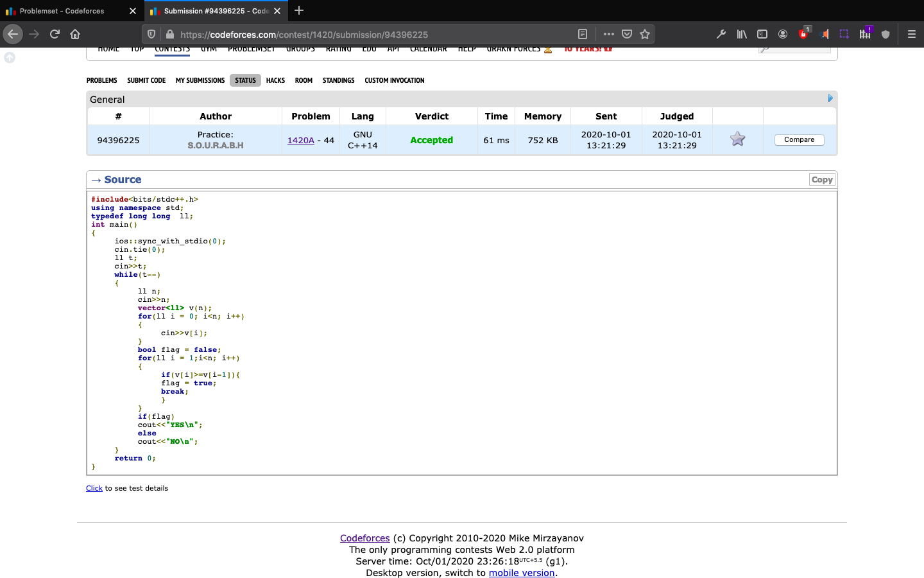The width and height of the screenshot is (924, 578).
Task: Open the Firefox hamburger menu
Action: [x=911, y=34]
